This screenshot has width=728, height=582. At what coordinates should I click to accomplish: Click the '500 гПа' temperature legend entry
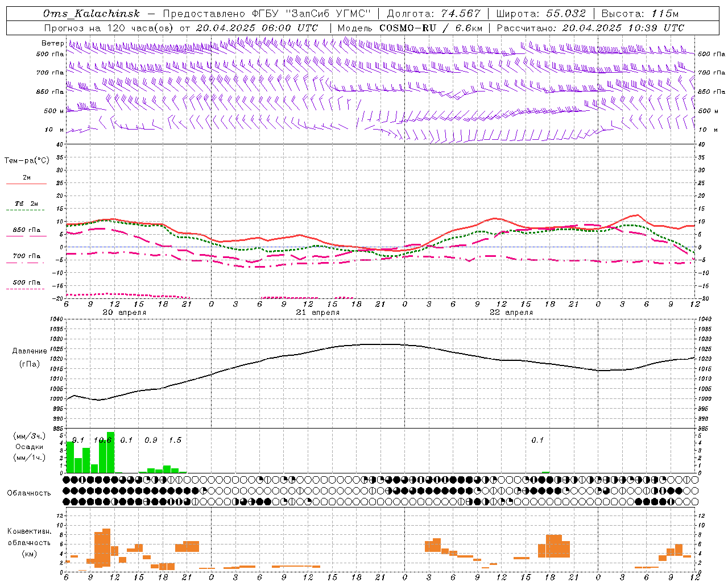(x=27, y=282)
